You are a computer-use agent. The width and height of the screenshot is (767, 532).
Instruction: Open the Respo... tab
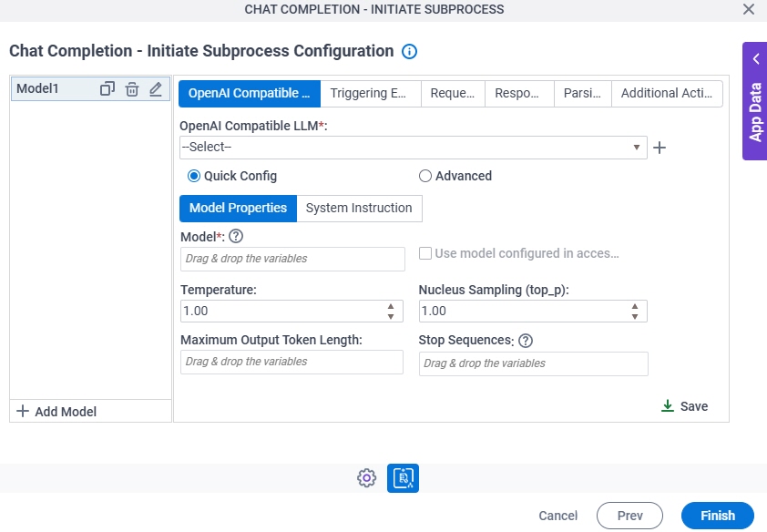(x=519, y=94)
